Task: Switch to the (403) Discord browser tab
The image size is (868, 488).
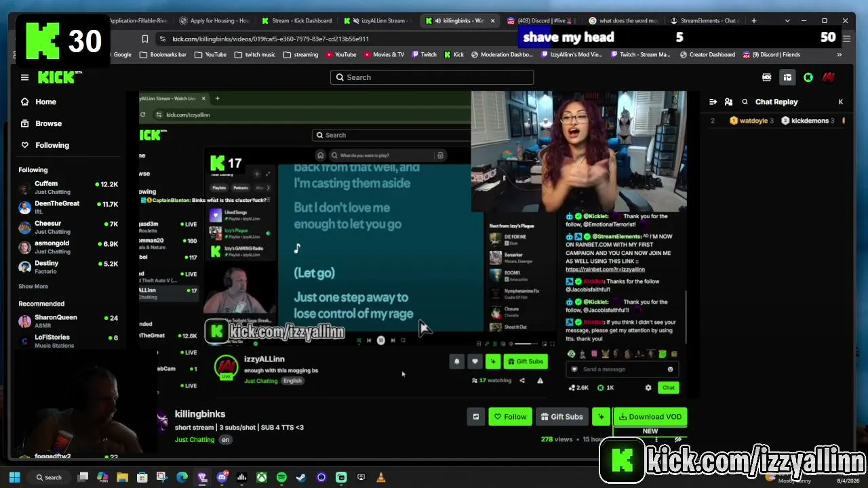Action: tap(539, 21)
